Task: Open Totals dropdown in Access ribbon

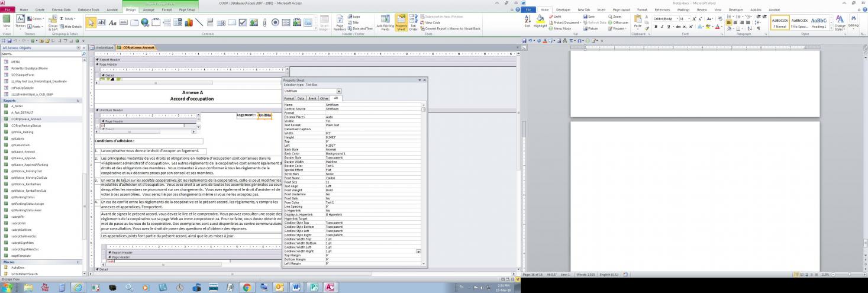Action: [69, 19]
